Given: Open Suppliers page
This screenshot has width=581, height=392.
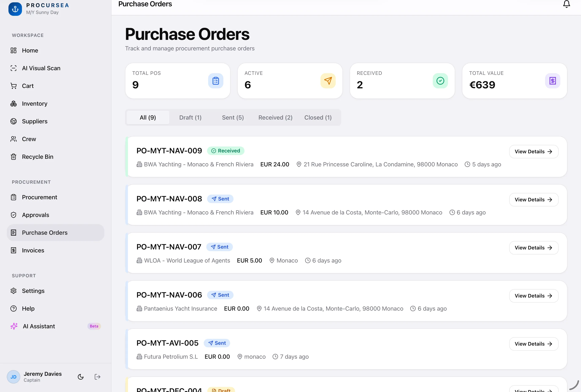Looking at the screenshot, I should pos(56,121).
